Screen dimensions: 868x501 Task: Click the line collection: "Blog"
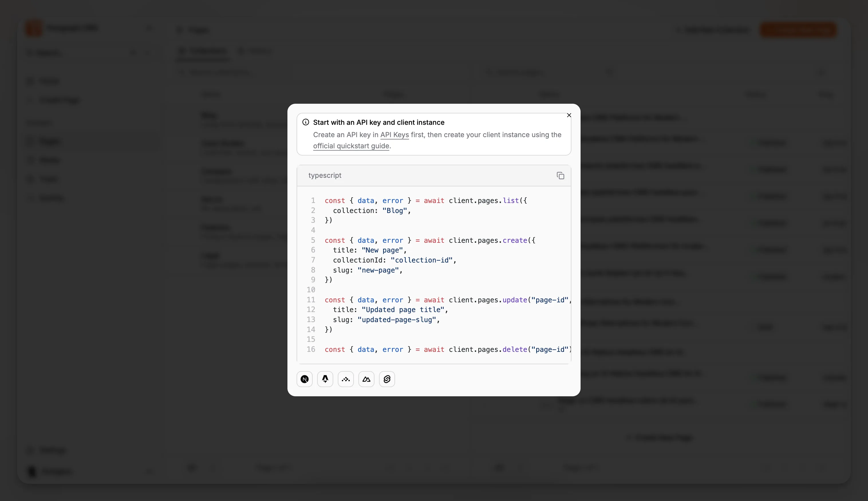point(372,211)
